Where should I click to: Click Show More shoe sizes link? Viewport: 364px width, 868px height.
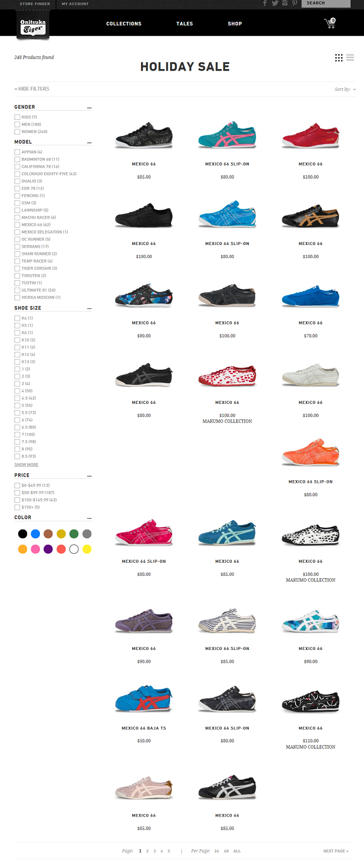[x=26, y=465]
